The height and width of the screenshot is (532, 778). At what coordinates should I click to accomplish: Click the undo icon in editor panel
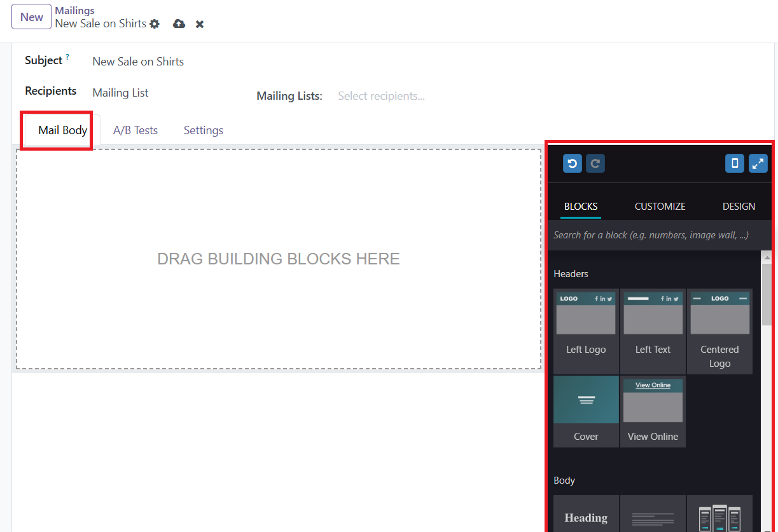[573, 163]
